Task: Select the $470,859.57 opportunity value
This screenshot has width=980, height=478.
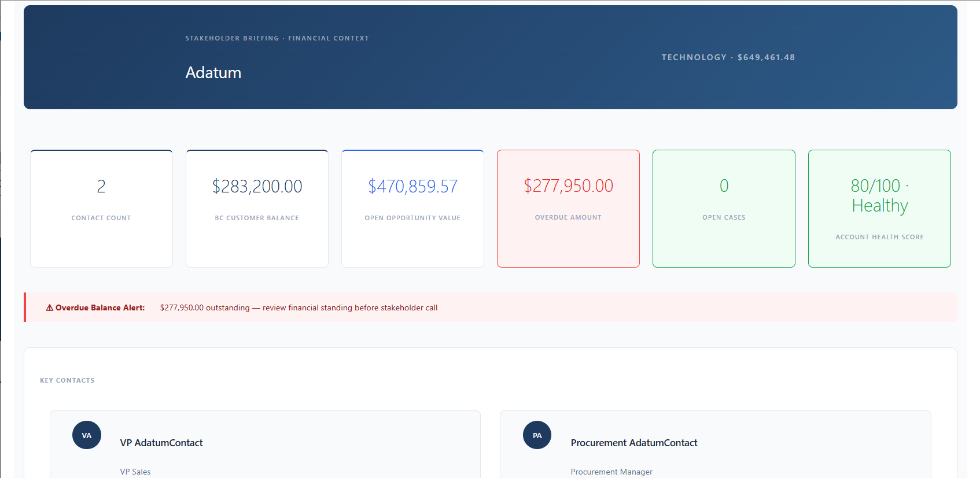Action: click(413, 186)
